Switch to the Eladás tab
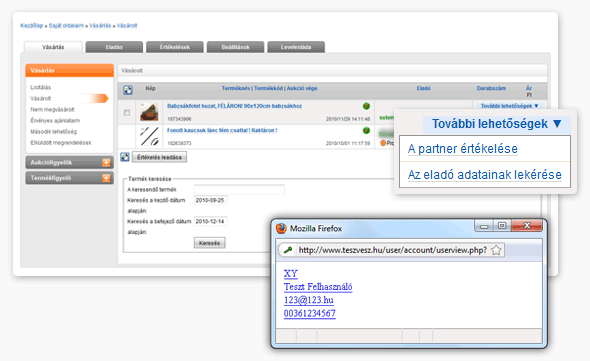The image size is (590, 361). (114, 47)
